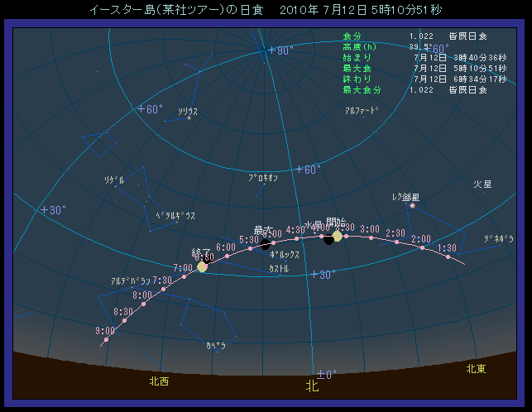This screenshot has width=532, height=412.
Task: Click the 9:00 dot on the path
Action: (x=108, y=339)
